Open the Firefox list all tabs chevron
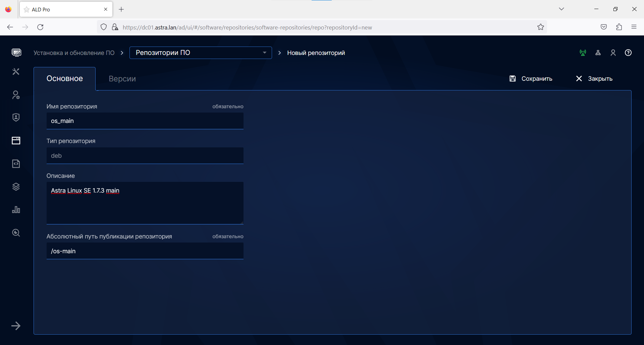Viewport: 644px width, 345px height. coord(561,9)
